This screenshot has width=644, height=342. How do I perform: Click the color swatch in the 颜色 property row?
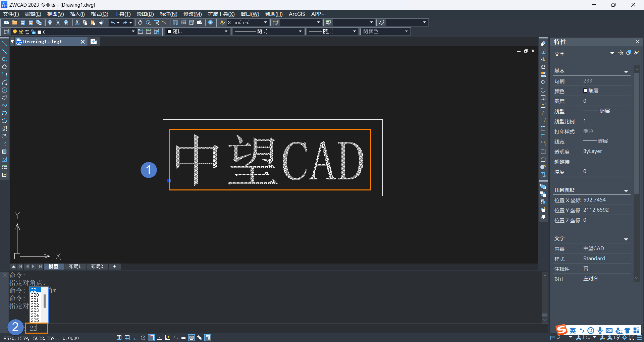[585, 91]
